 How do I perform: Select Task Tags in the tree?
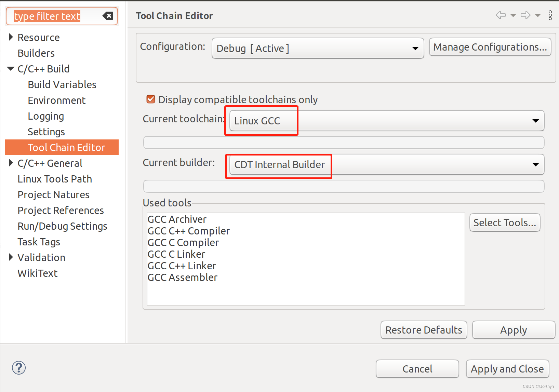[39, 242]
